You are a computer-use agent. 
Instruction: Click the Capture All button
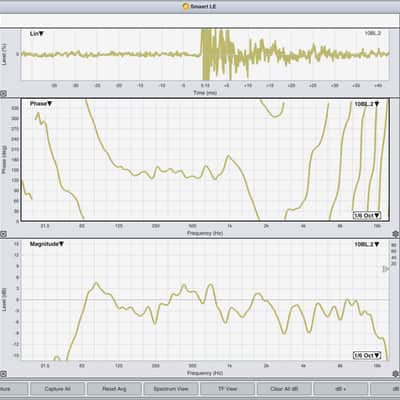pyautogui.click(x=57, y=389)
